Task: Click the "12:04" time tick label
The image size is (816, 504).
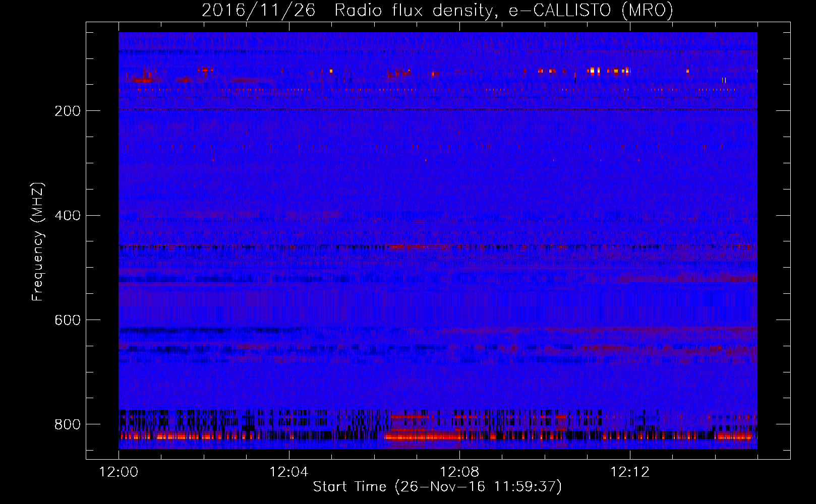Action: pyautogui.click(x=289, y=472)
